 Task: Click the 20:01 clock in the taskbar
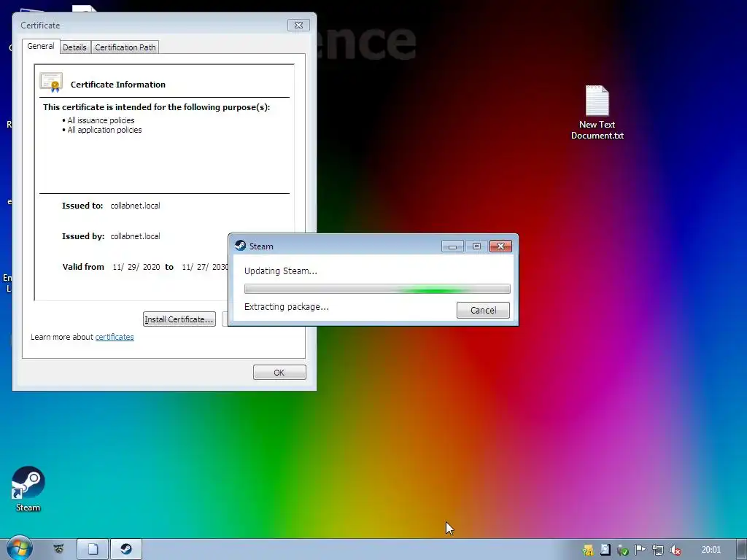coord(711,550)
